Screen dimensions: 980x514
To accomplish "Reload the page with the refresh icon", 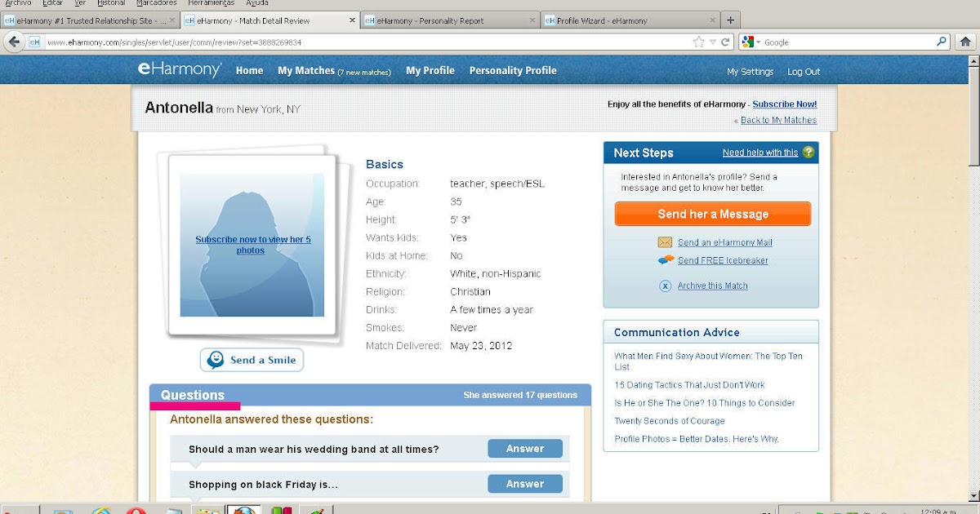I will [x=725, y=42].
